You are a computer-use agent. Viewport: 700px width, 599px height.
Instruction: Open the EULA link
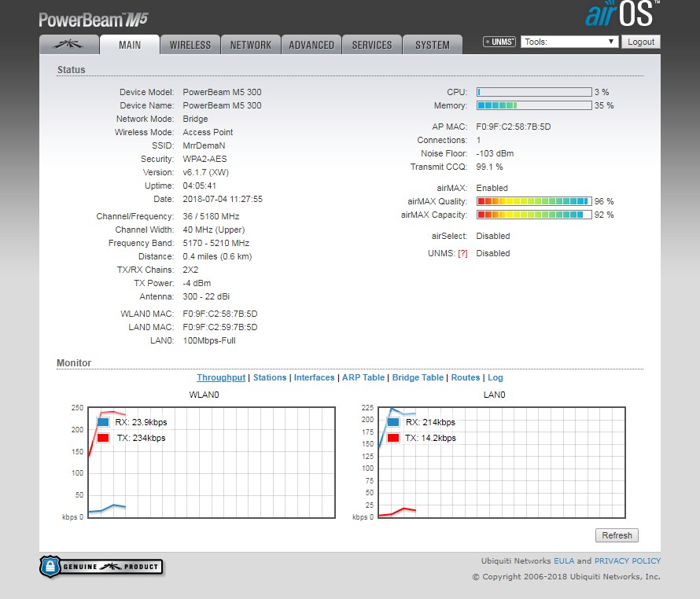click(x=564, y=560)
